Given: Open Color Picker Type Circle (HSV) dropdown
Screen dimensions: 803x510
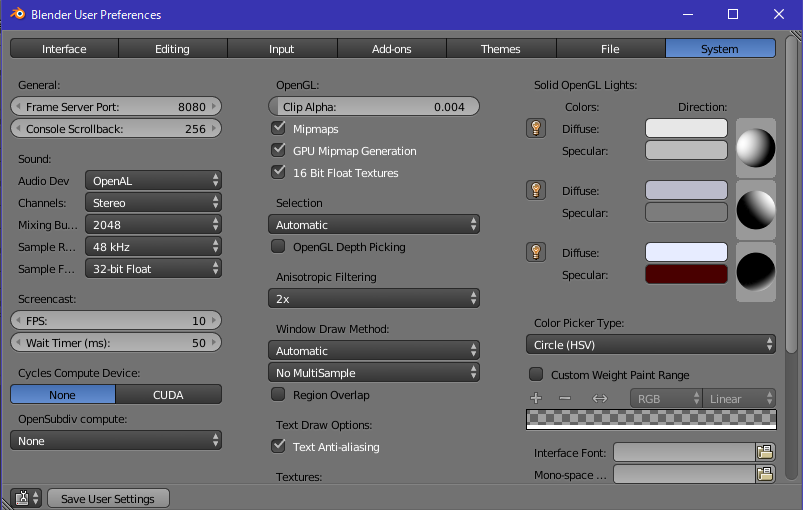Looking at the screenshot, I should 650,345.
